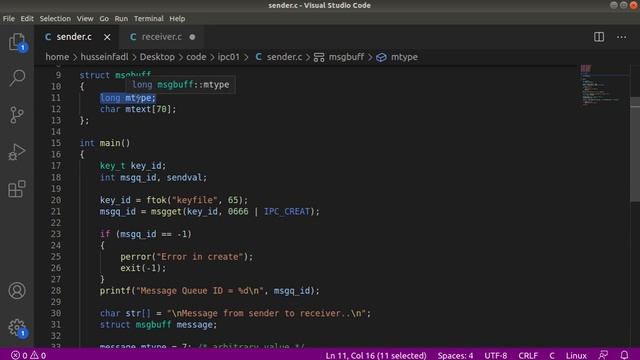This screenshot has width=640, height=360.
Task: Select language mode C in status bar
Action: [552, 356]
